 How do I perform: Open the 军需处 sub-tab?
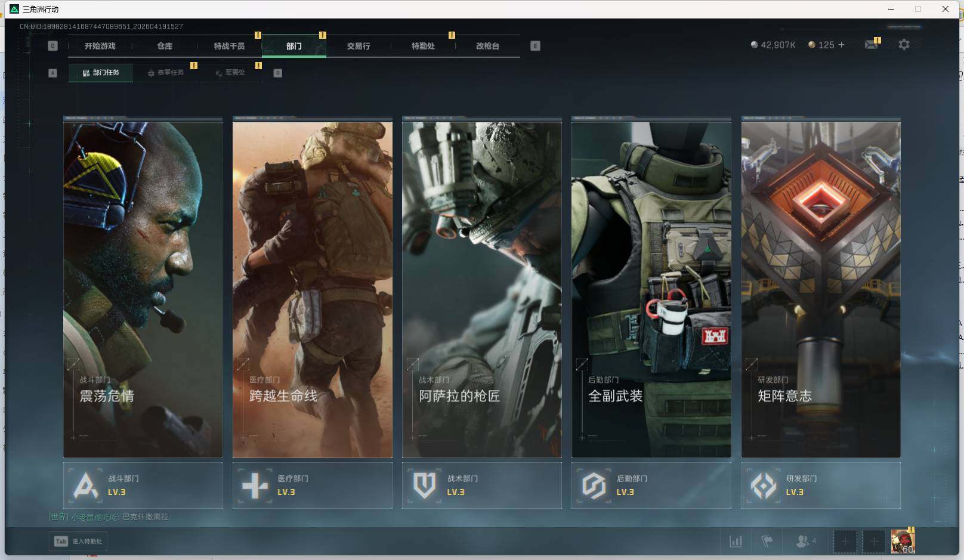pyautogui.click(x=230, y=73)
